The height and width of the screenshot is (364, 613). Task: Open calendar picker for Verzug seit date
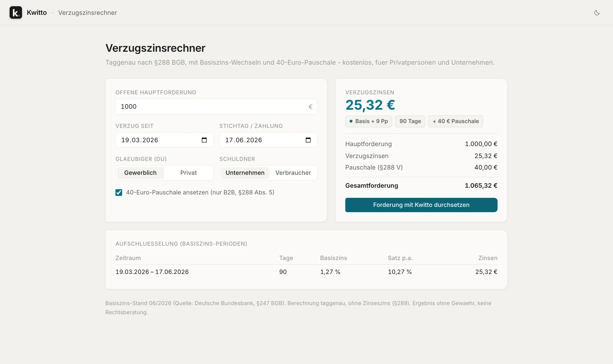click(204, 140)
